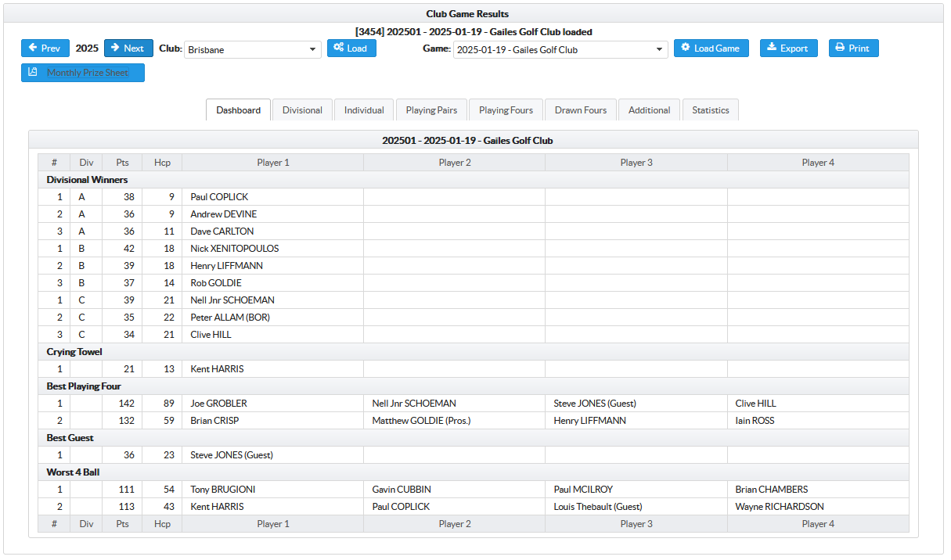Screen dimensions: 951x560
Task: Click the Prev year arrow button
Action: click(45, 48)
